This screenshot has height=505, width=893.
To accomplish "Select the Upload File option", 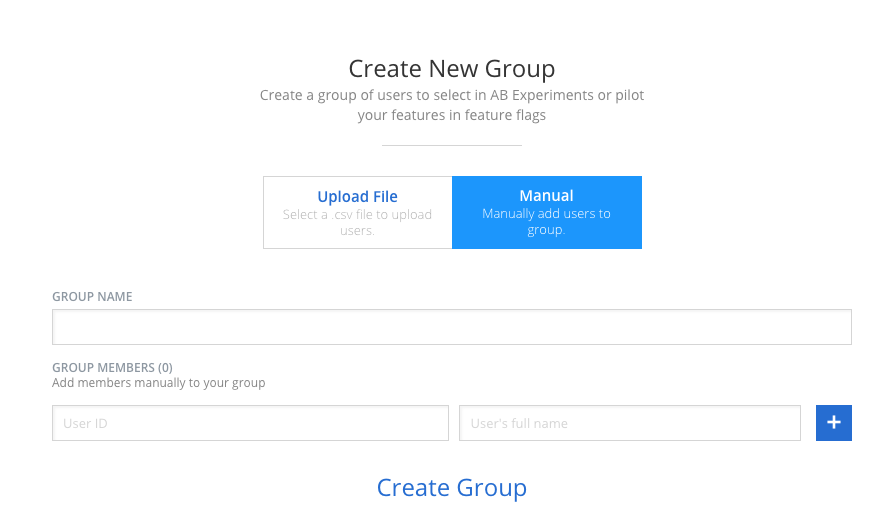I will pos(358,212).
